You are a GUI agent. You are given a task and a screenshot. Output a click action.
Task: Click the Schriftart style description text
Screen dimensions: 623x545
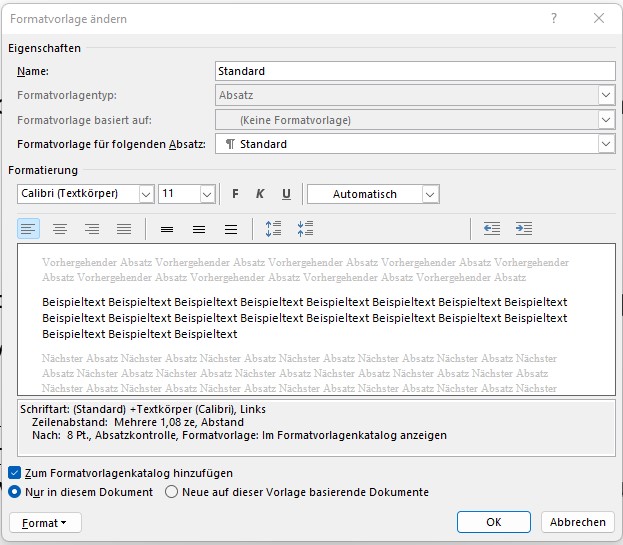coord(316,429)
